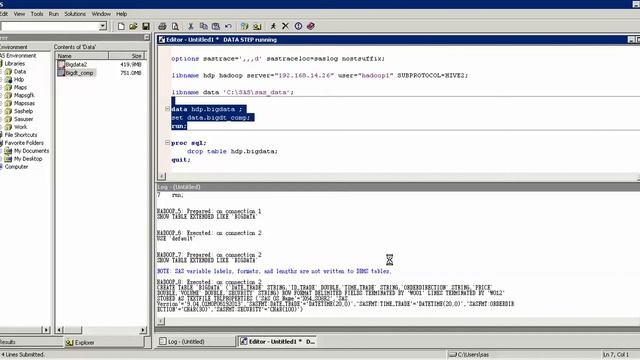Viewport: 640px width, 360px height.
Task: Collapse the data step code block
Action: [167, 109]
